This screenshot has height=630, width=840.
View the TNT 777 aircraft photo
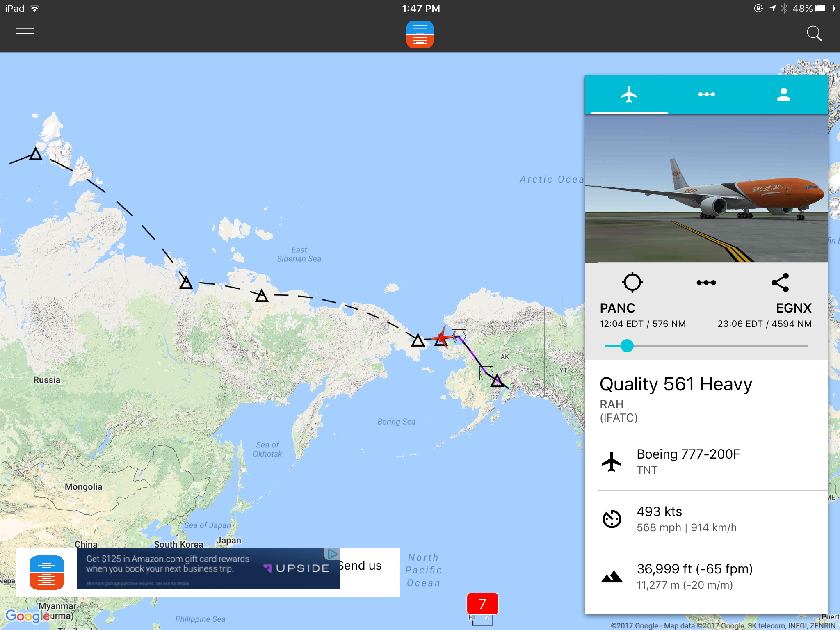(x=706, y=189)
